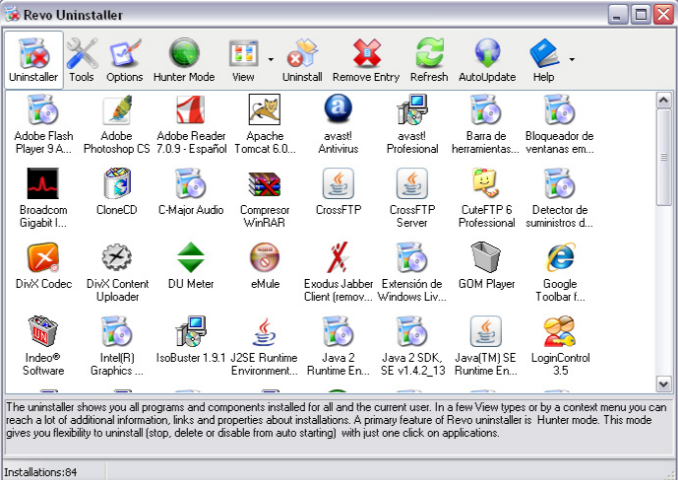The height and width of the screenshot is (480, 678).
Task: Activate Hunter Mode
Action: click(184, 60)
